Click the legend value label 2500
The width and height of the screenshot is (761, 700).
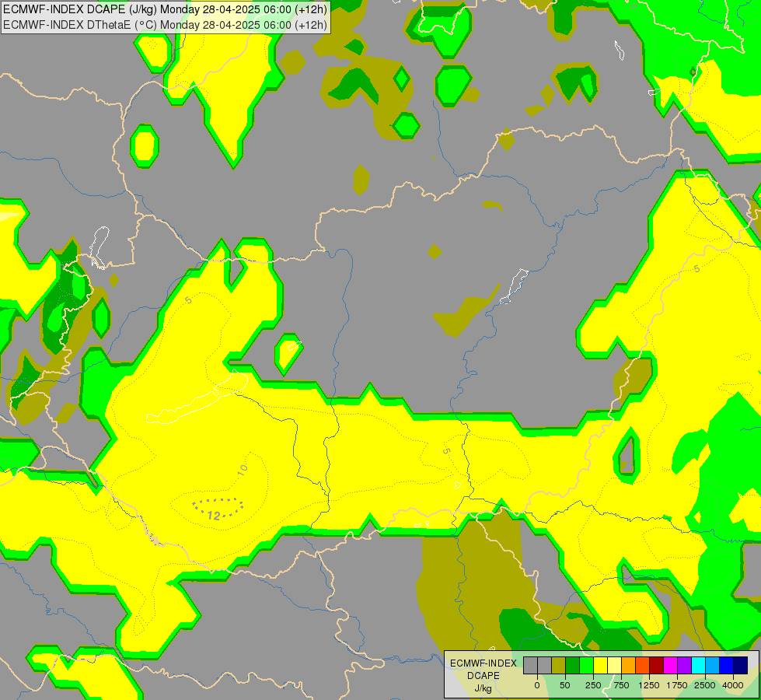click(705, 685)
